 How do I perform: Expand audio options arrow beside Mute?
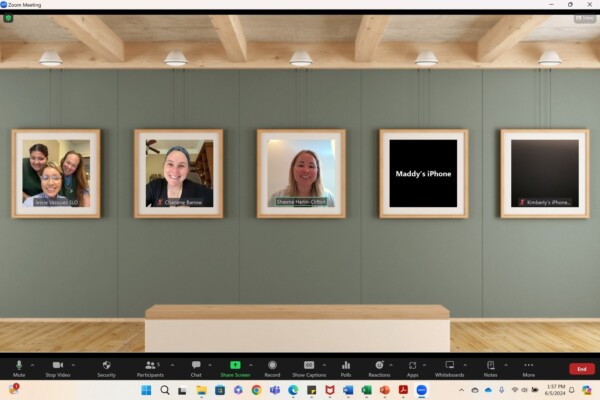32,364
